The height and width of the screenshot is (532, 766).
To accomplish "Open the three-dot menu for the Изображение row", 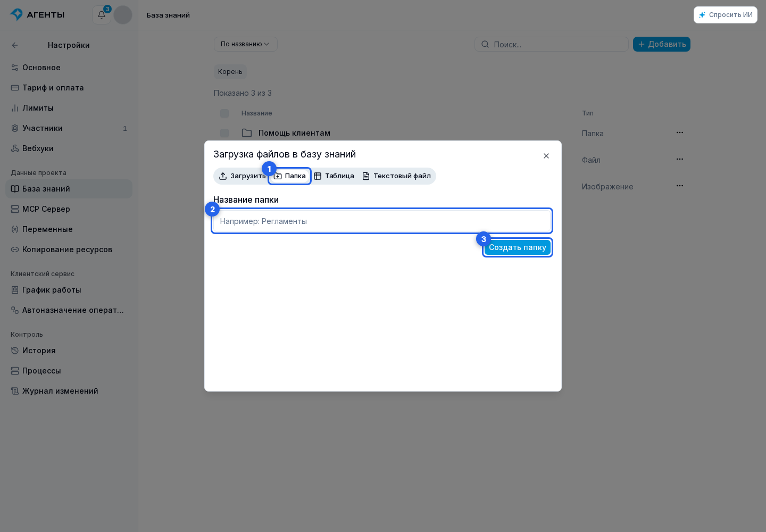I will 680,186.
